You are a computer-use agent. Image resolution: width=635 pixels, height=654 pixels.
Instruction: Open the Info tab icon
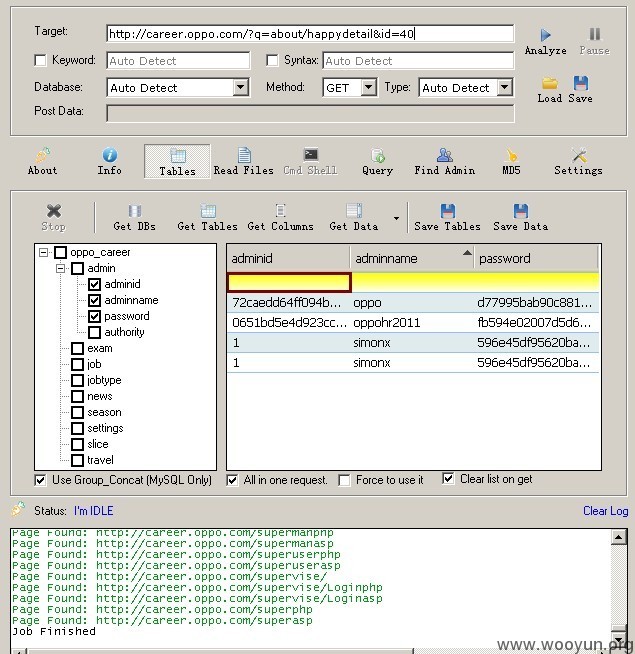pos(110,155)
